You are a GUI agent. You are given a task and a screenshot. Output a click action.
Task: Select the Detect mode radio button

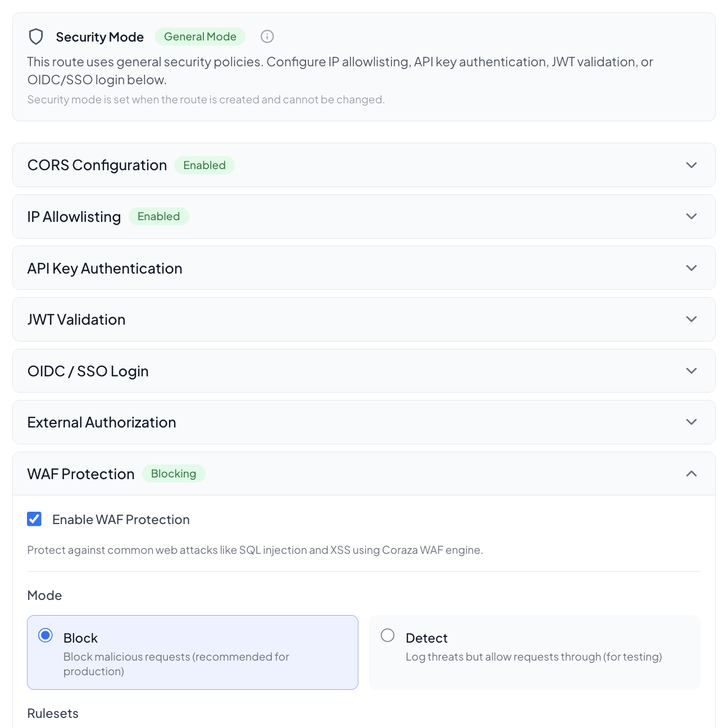coord(388,635)
